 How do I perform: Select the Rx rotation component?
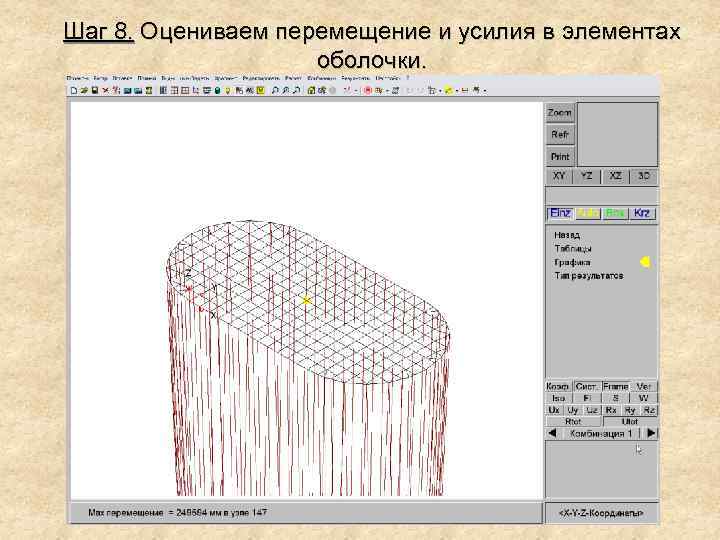[611, 410]
